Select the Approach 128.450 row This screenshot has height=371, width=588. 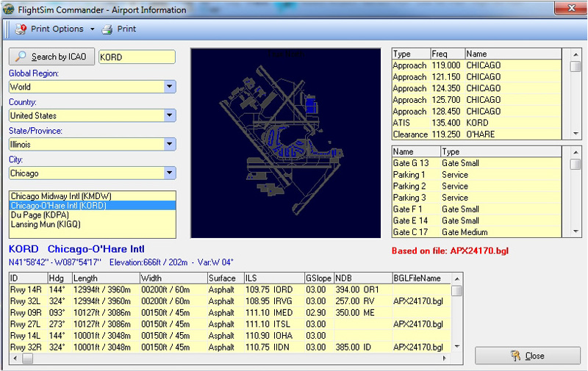476,112
